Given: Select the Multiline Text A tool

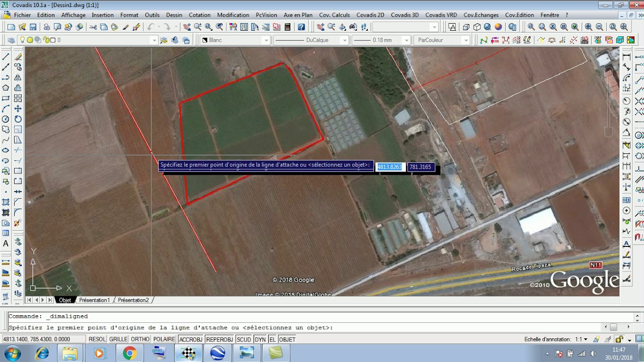Looking at the screenshot, I should tap(6, 244).
